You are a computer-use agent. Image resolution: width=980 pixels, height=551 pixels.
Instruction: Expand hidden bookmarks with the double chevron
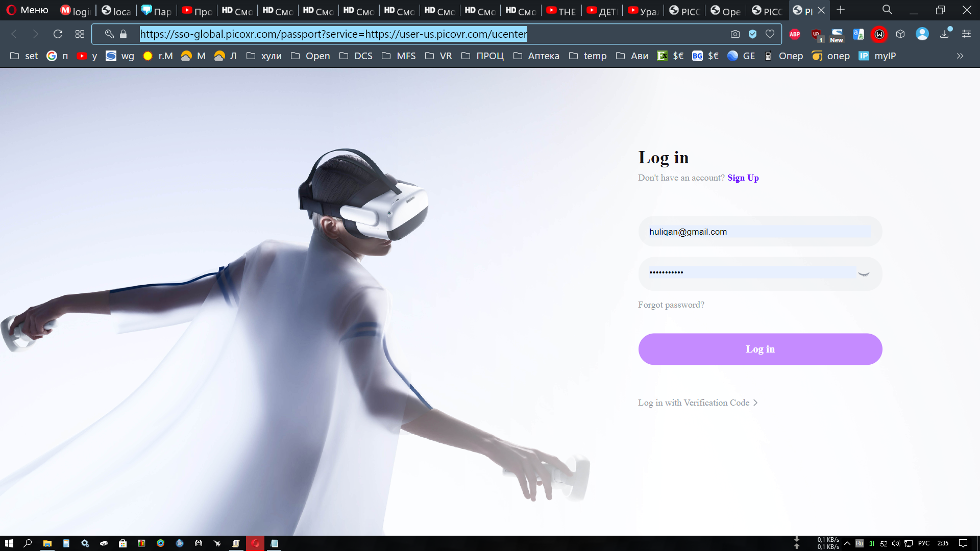(x=960, y=56)
